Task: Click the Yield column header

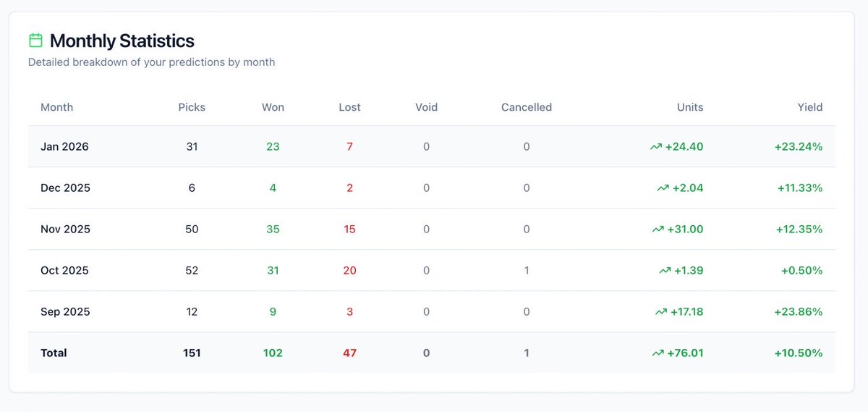Action: [809, 107]
